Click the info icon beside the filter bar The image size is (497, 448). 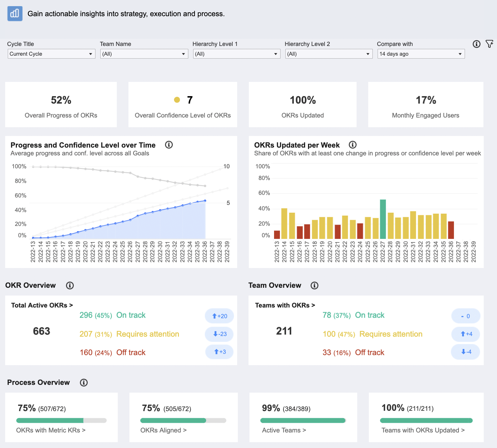point(476,44)
